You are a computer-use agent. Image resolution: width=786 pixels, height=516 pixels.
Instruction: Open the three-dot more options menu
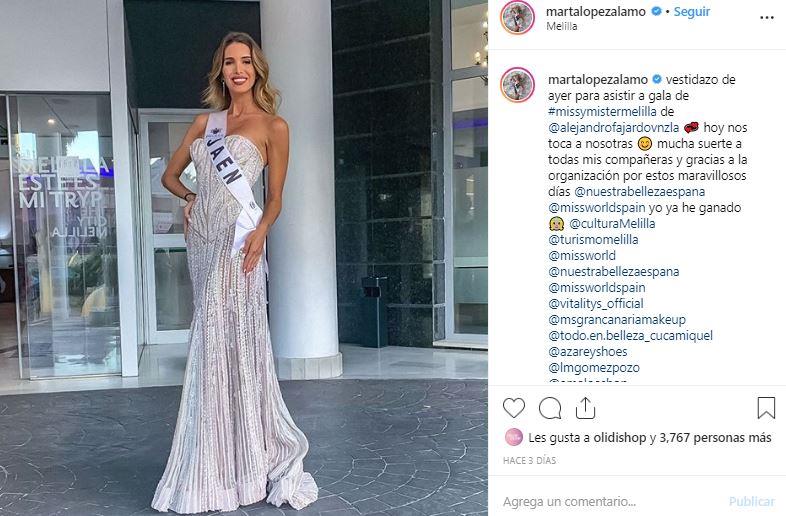[x=767, y=18]
